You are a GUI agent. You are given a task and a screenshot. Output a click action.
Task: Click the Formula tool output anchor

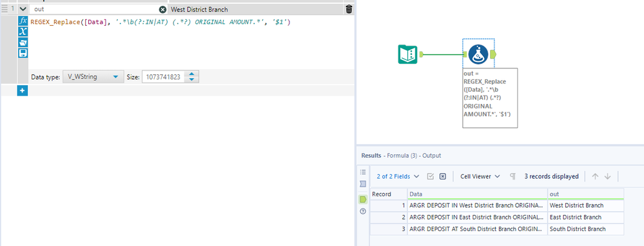click(x=493, y=54)
